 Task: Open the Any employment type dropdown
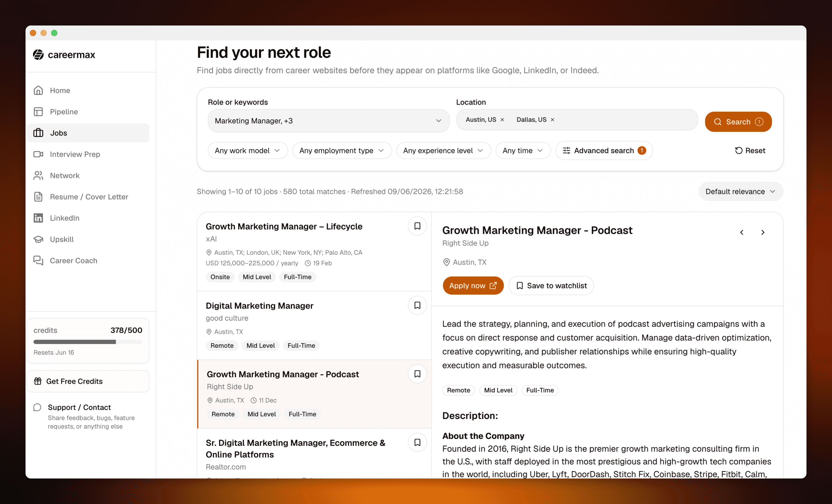[x=342, y=151]
